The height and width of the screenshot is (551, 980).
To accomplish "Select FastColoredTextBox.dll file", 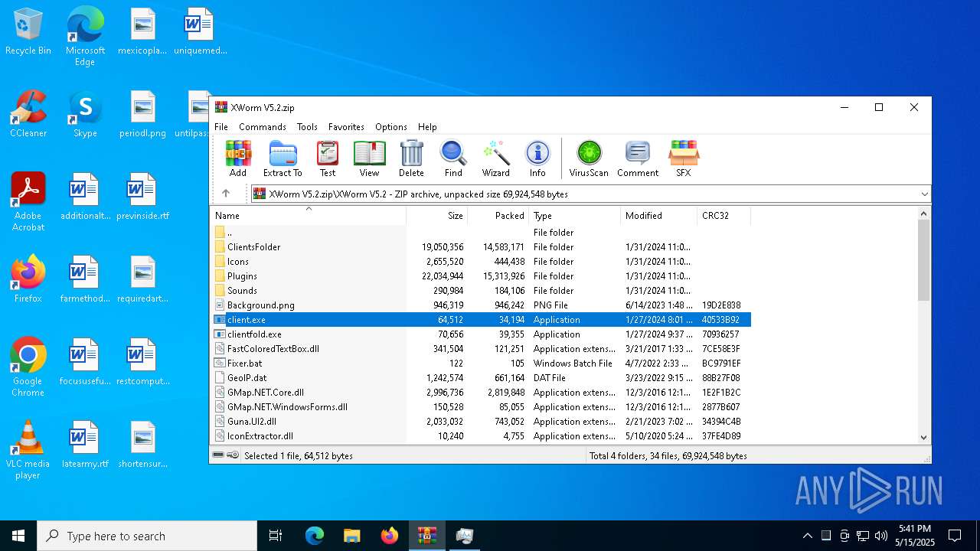I will [481, 349].
